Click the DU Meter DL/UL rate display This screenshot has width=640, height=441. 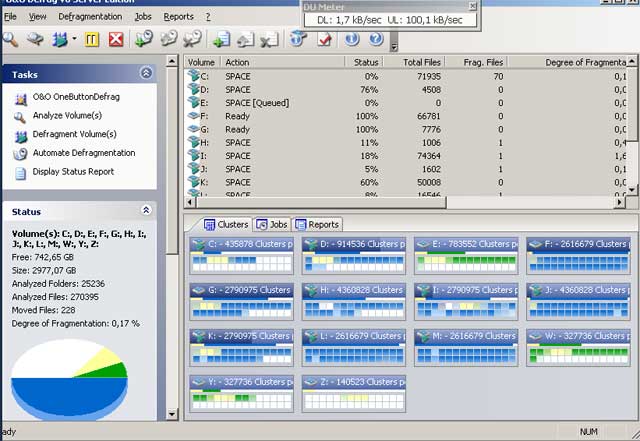click(390, 20)
